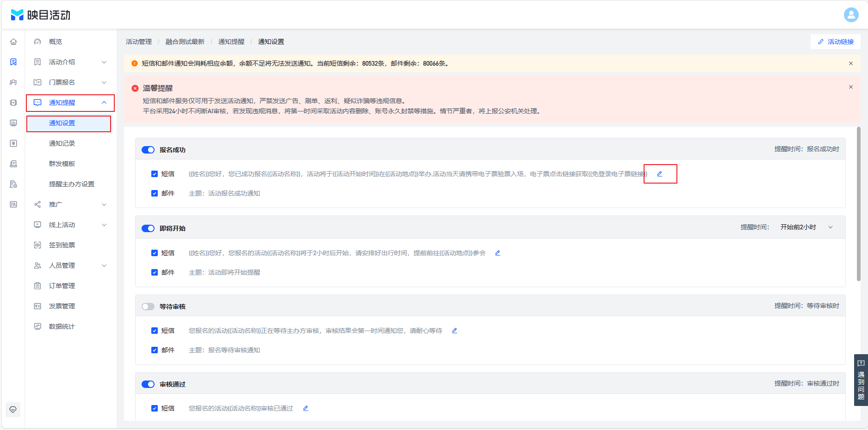Expand the 推广 menu chevron
The image size is (868, 430).
(x=104, y=204)
